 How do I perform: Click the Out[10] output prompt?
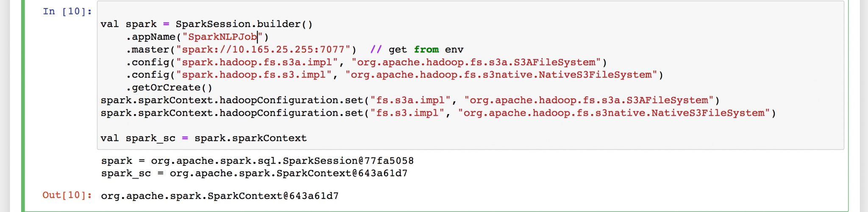point(67,195)
